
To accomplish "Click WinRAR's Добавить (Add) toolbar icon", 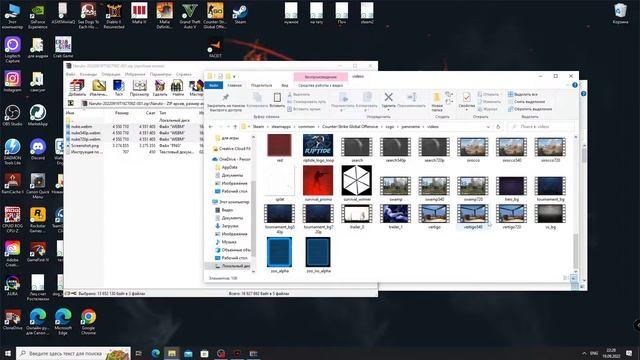I will (x=77, y=87).
